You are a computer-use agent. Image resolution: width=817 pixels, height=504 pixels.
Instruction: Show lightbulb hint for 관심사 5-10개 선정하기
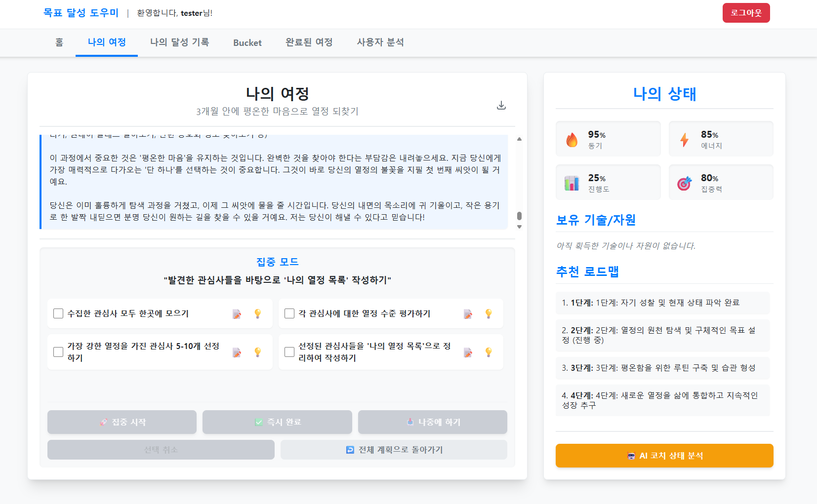257,352
